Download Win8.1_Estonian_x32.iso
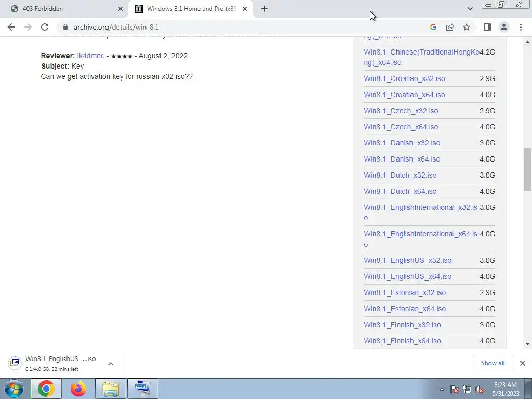Screen dimensions: 532x399 [x=405, y=292]
